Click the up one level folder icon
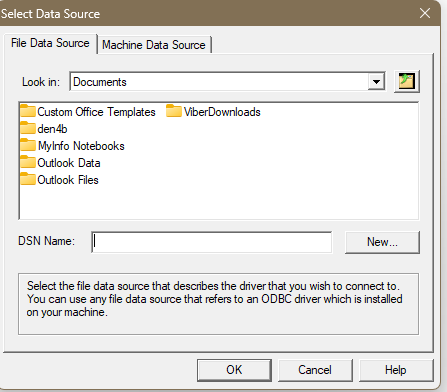 click(x=407, y=81)
